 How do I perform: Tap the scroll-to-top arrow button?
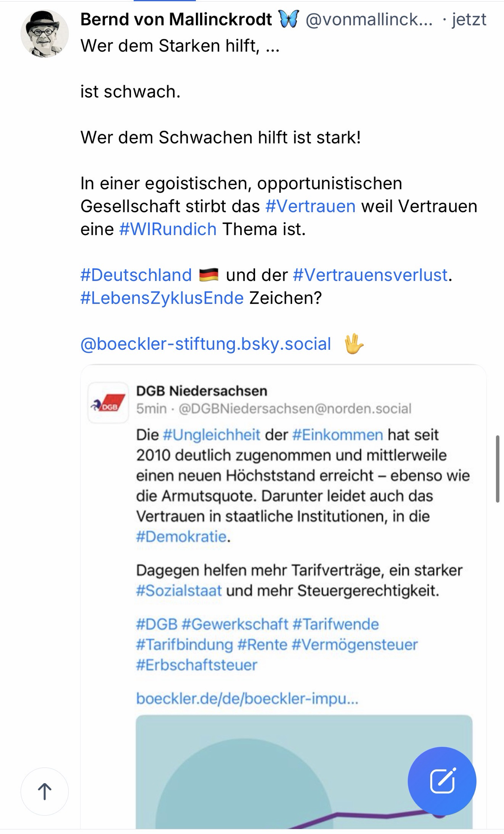coord(45,791)
